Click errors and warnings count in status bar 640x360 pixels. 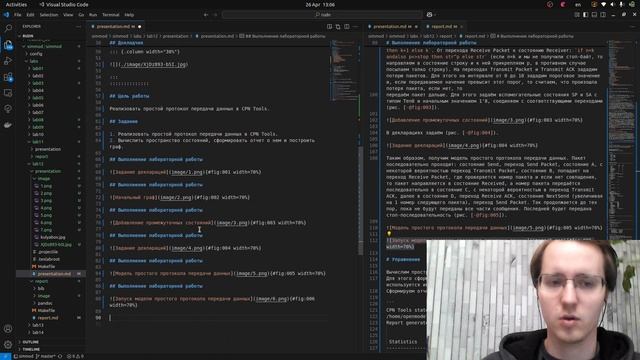75,356
